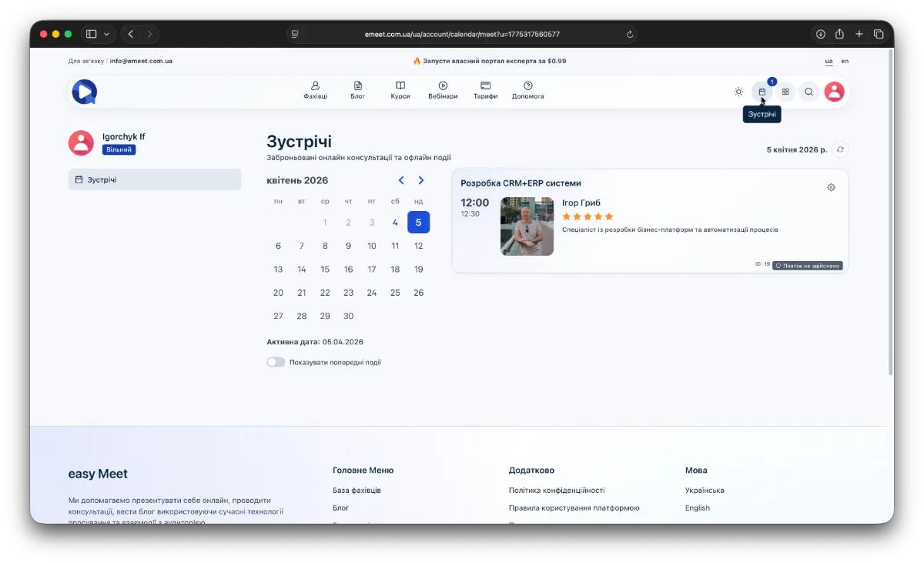Open the meeting settings gear icon

(x=831, y=187)
